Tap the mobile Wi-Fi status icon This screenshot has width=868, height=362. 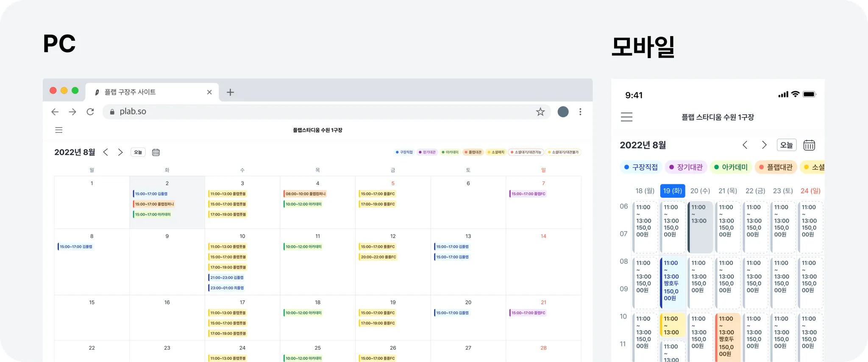pyautogui.click(x=796, y=94)
